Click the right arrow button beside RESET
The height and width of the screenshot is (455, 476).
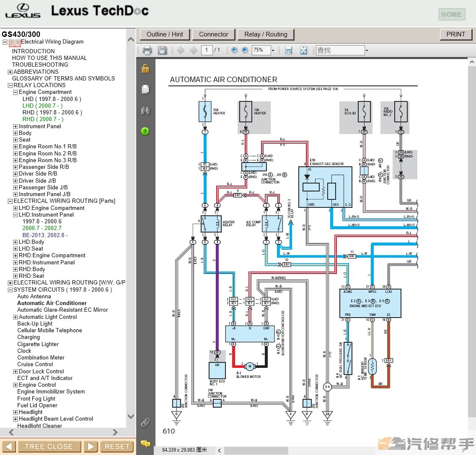91,447
